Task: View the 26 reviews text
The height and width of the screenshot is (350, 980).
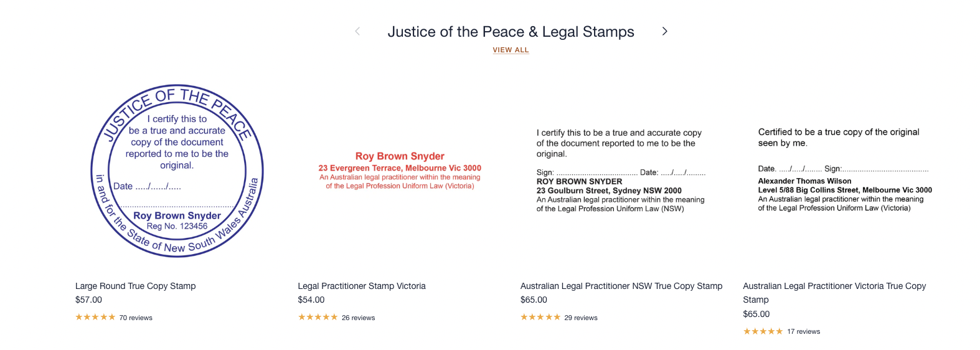Action: [x=359, y=318]
